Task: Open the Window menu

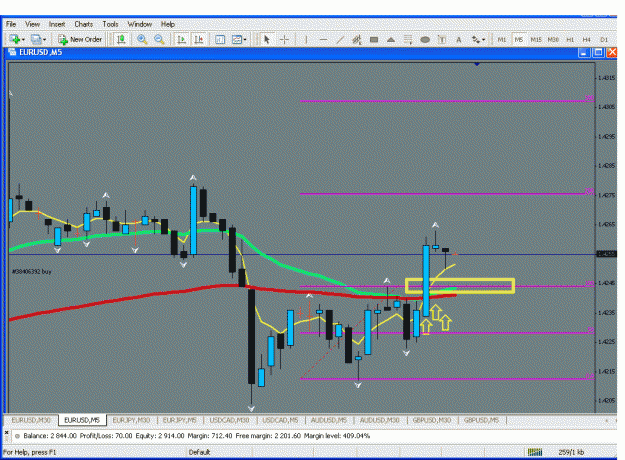Action: point(140,24)
